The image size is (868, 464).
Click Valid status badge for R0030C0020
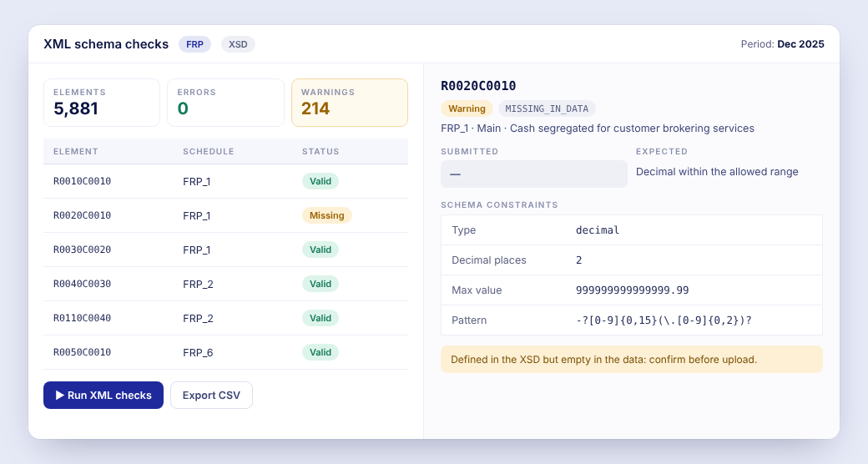[320, 250]
